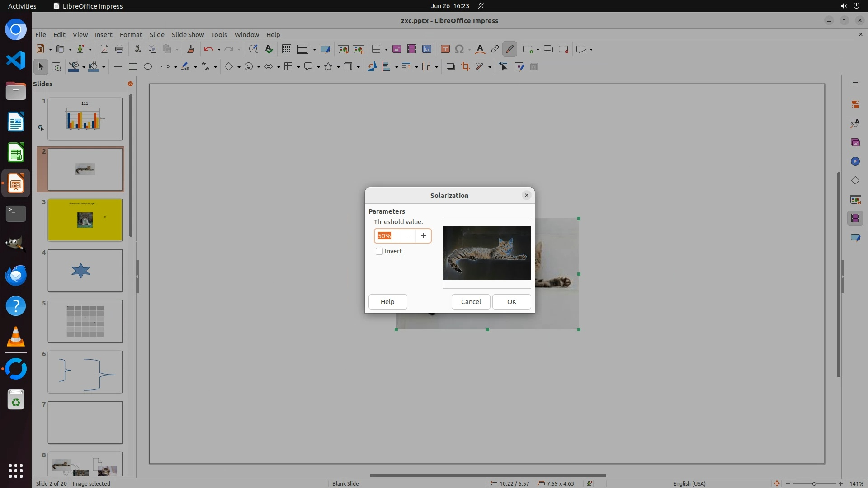
Task: Decrease threshold value with minus button
Action: click(408, 236)
